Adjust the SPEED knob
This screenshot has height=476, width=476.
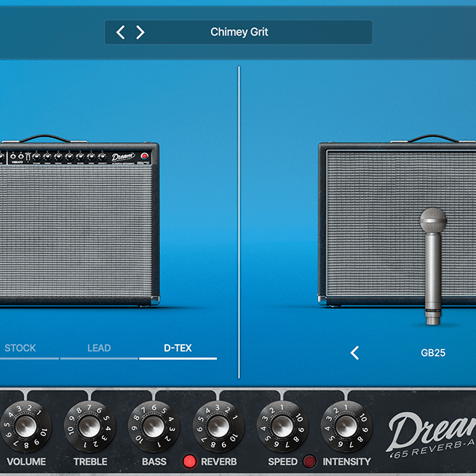click(x=282, y=427)
